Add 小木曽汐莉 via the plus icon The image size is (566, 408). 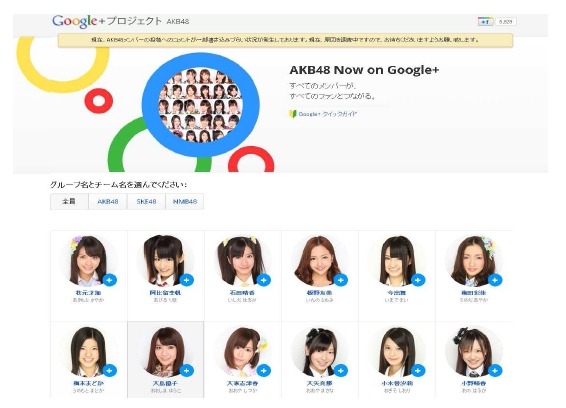418,370
